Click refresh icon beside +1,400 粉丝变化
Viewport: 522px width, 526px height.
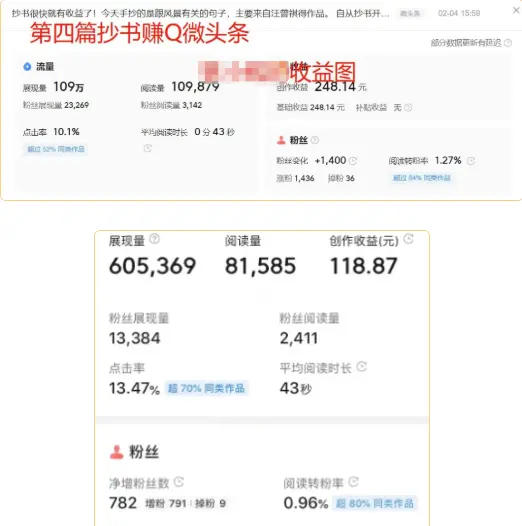353,161
